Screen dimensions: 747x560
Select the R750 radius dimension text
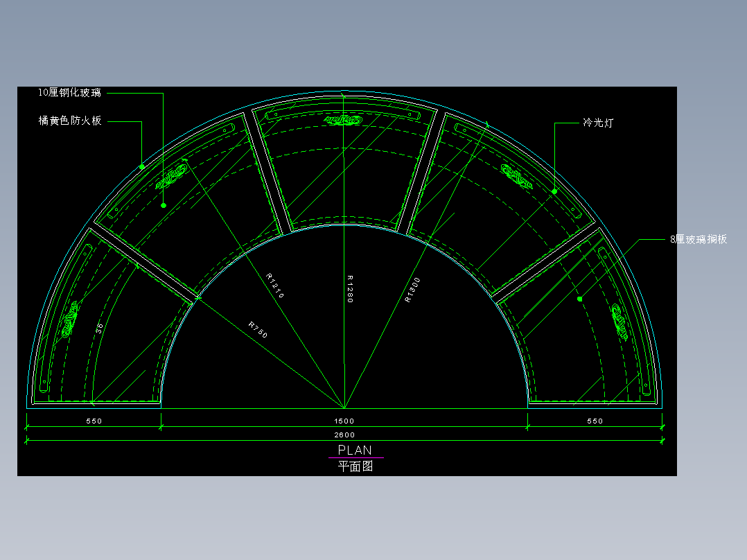(x=258, y=330)
